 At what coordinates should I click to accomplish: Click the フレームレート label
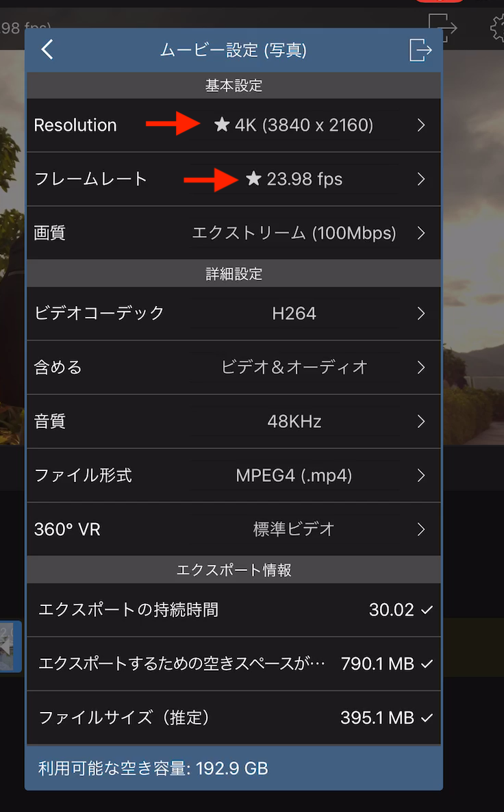tap(90, 179)
